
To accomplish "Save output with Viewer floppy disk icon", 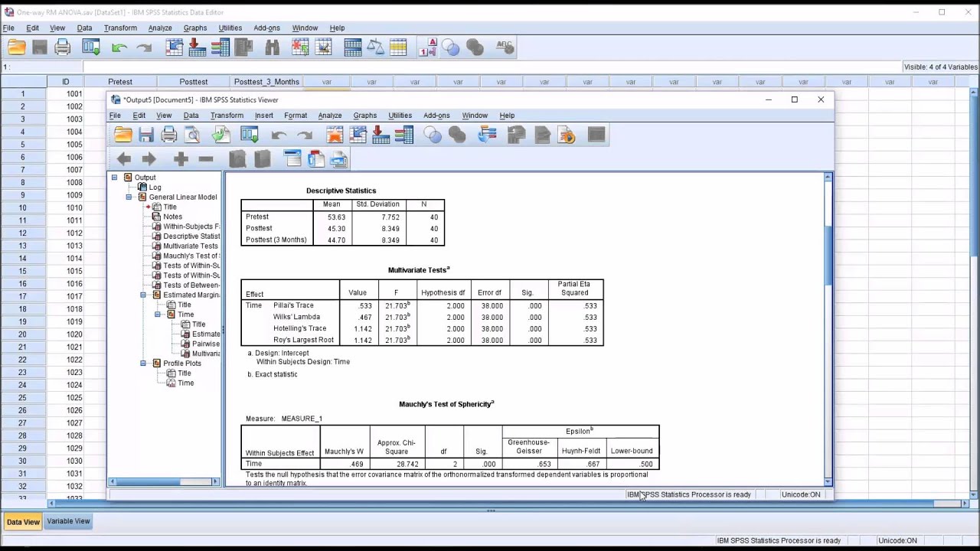I will click(146, 135).
